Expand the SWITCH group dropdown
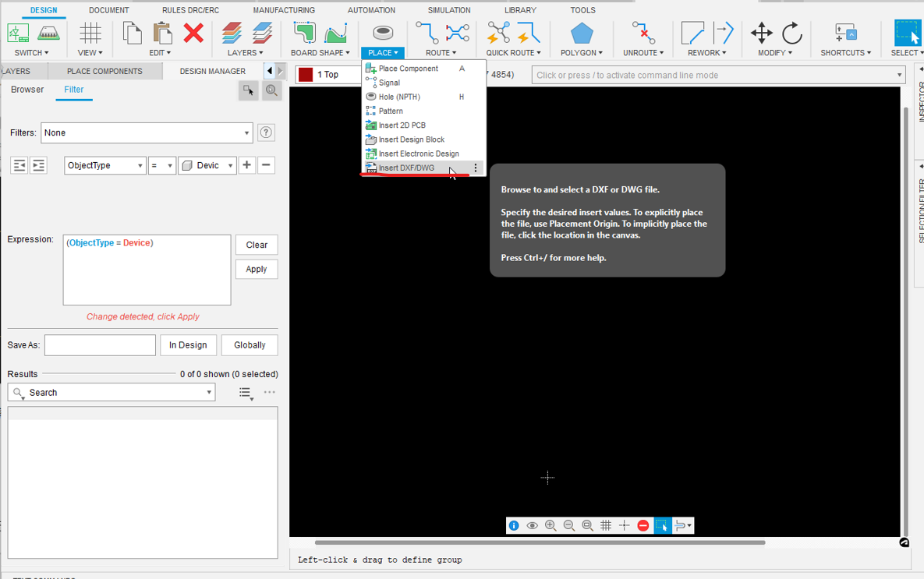Image resolution: width=924 pixels, height=579 pixels. (x=31, y=52)
